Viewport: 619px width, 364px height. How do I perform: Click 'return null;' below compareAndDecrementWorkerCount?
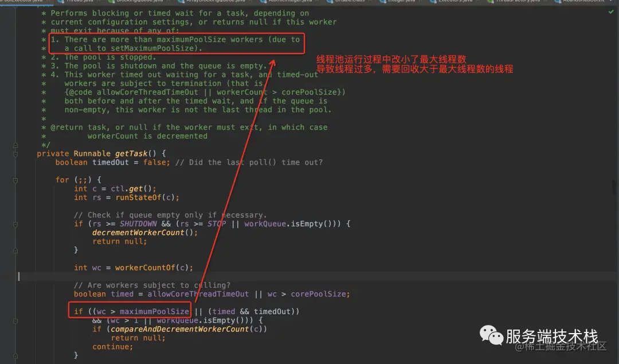pyautogui.click(x=138, y=338)
